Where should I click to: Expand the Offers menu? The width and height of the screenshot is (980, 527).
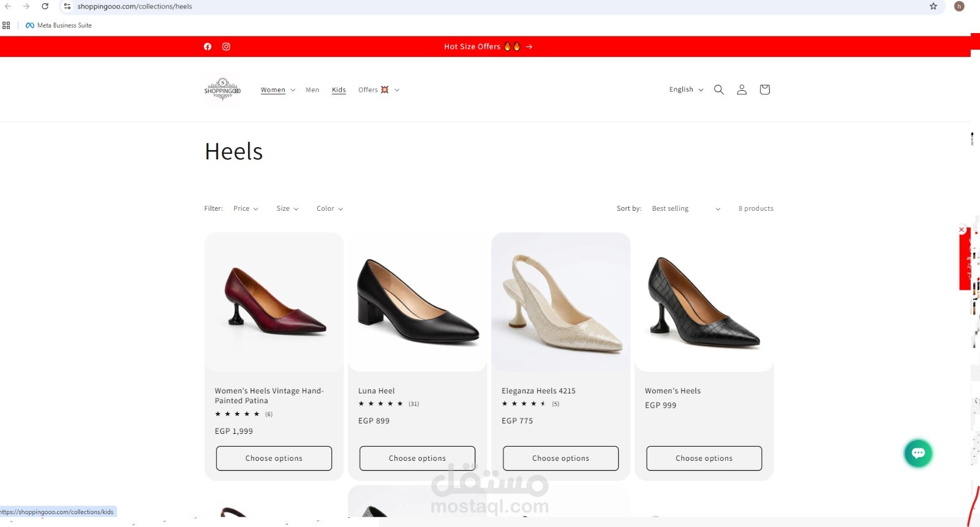379,90
